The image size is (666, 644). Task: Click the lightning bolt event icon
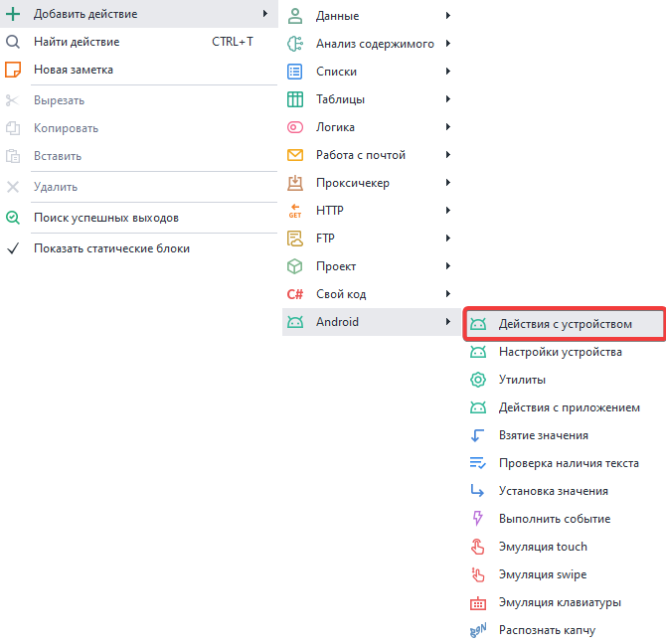coord(478,519)
